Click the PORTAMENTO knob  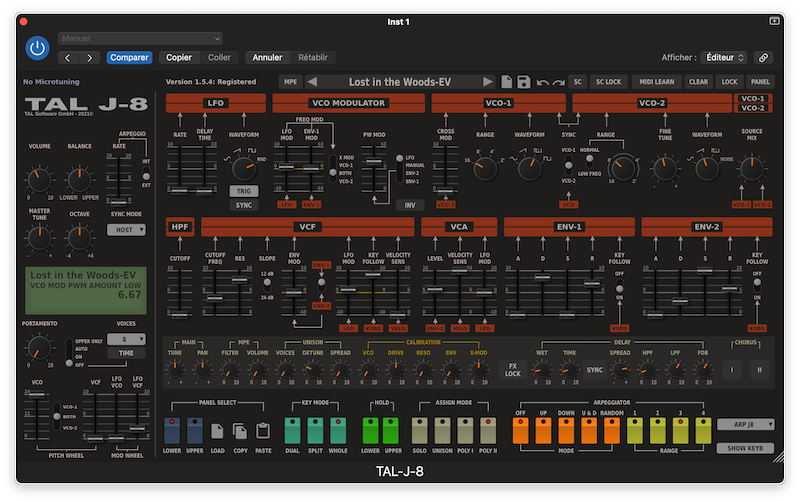39,348
